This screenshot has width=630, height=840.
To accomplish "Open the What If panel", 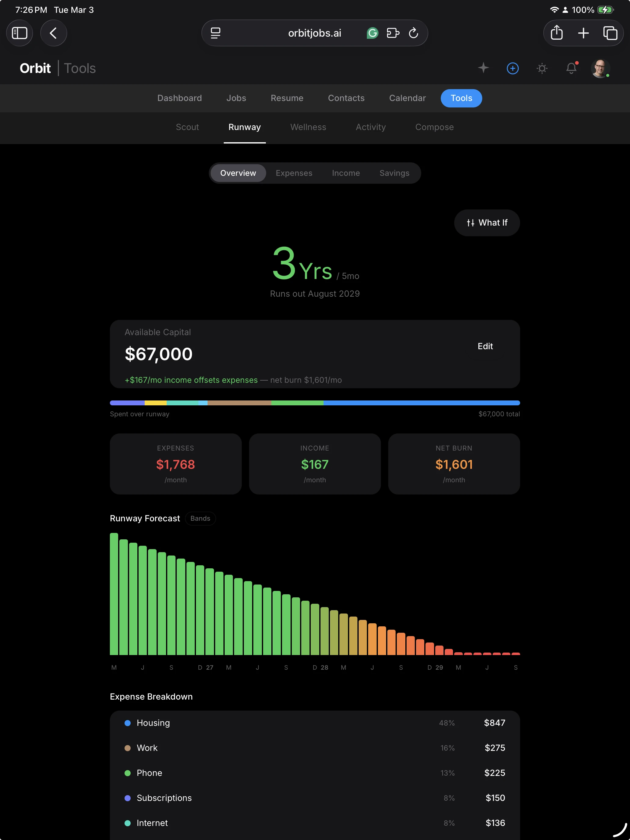I will pos(487,223).
